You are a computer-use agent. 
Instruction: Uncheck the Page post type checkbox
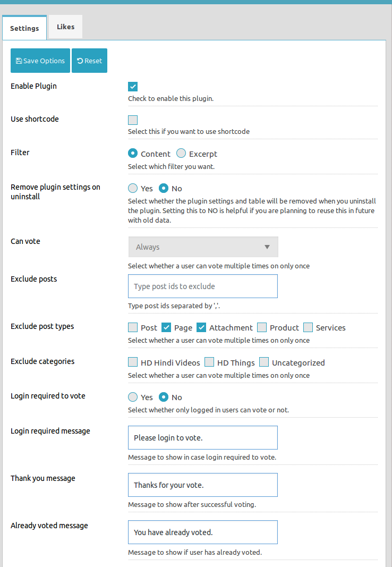tap(166, 327)
